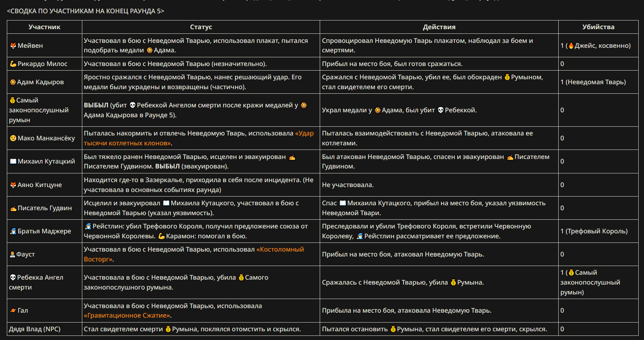Click the face emoji before Адама in Мейвен's status
The image size is (644, 340).
[149, 50]
